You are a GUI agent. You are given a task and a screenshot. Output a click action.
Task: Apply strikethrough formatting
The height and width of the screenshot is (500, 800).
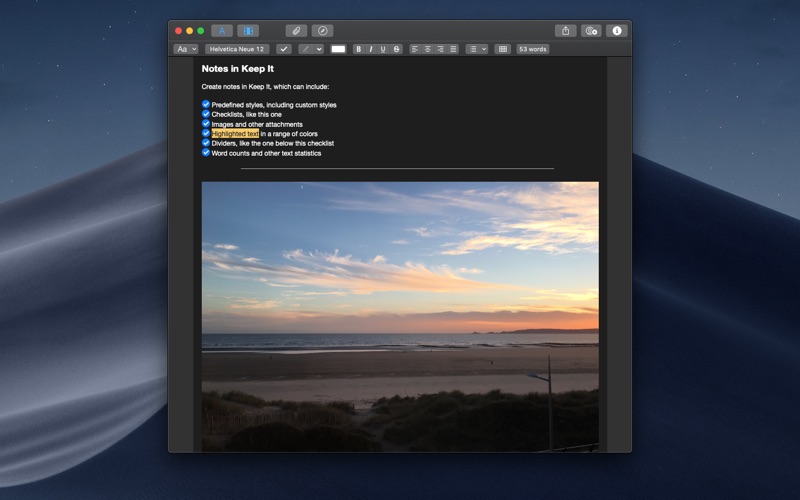click(x=397, y=49)
